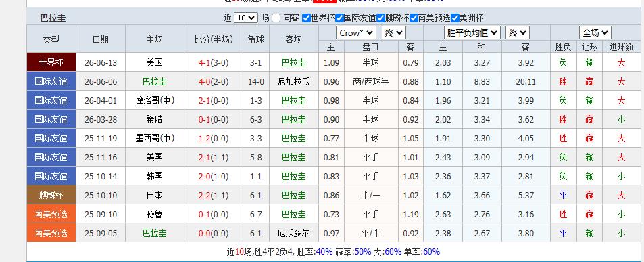The width and height of the screenshot is (644, 262).
Task: Open the 胜平负均值 dropdown
Action: click(472, 33)
